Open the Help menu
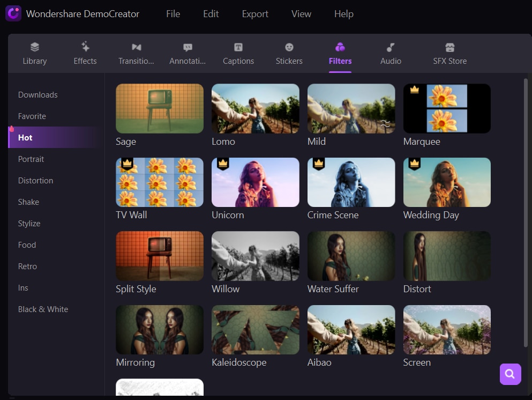 [x=344, y=14]
